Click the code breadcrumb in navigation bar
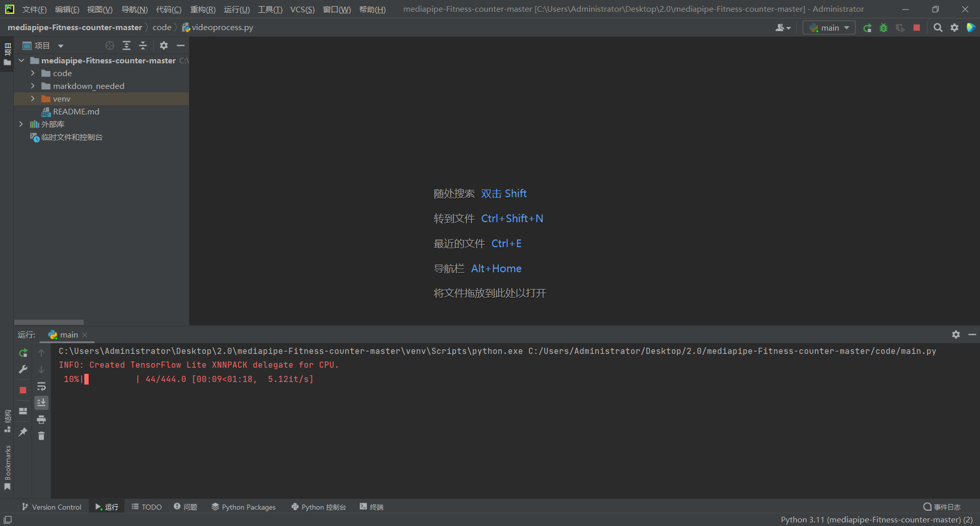 [162, 28]
